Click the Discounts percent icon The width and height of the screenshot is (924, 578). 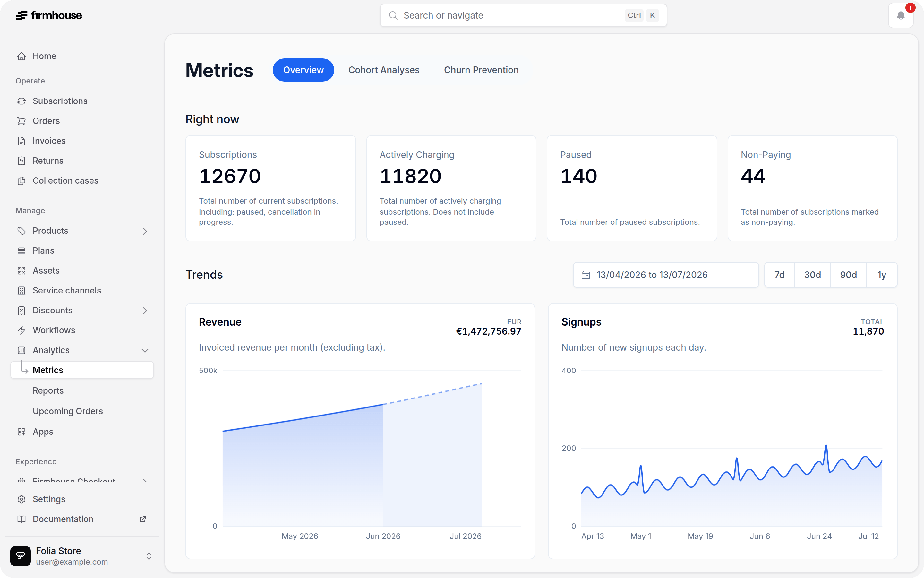pyautogui.click(x=21, y=311)
